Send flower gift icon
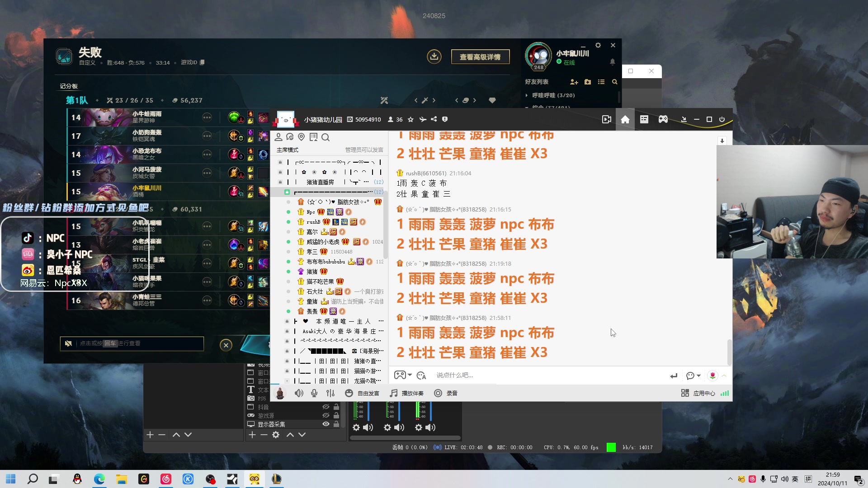Image resolution: width=868 pixels, height=488 pixels. point(712,375)
